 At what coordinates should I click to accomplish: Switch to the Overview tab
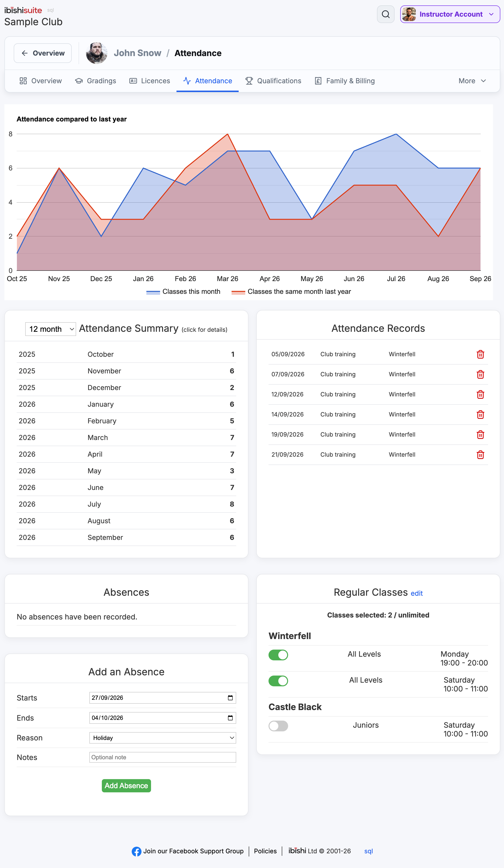click(41, 81)
